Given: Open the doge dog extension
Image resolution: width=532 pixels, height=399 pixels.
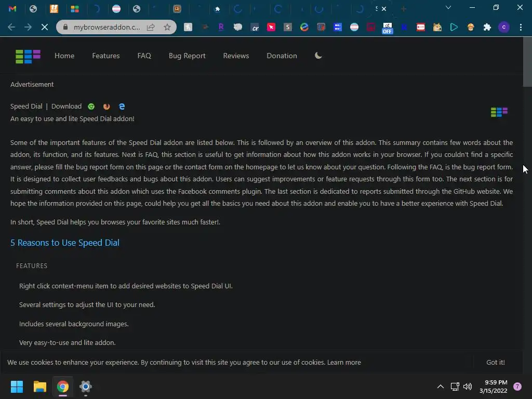Looking at the screenshot, I should 437,27.
